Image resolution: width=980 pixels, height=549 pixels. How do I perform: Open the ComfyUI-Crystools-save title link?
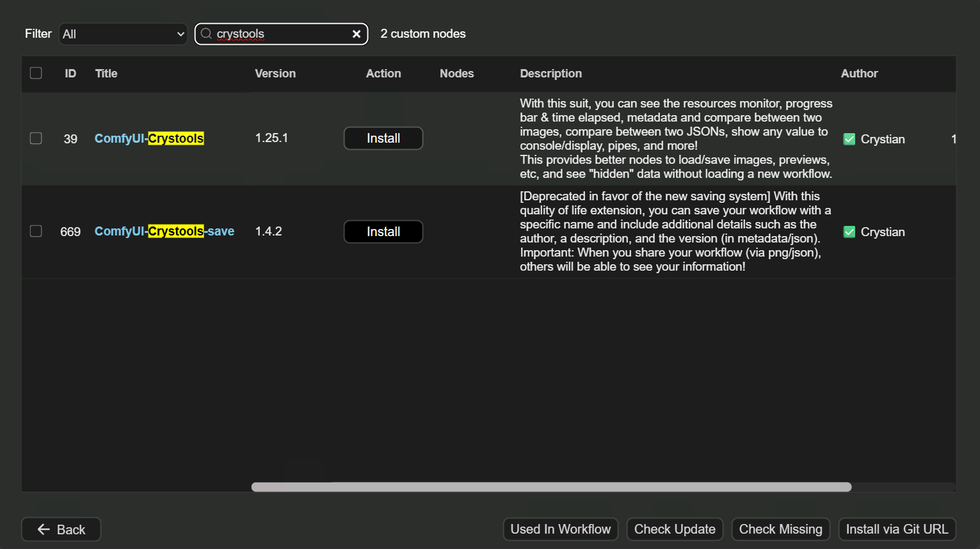click(164, 232)
